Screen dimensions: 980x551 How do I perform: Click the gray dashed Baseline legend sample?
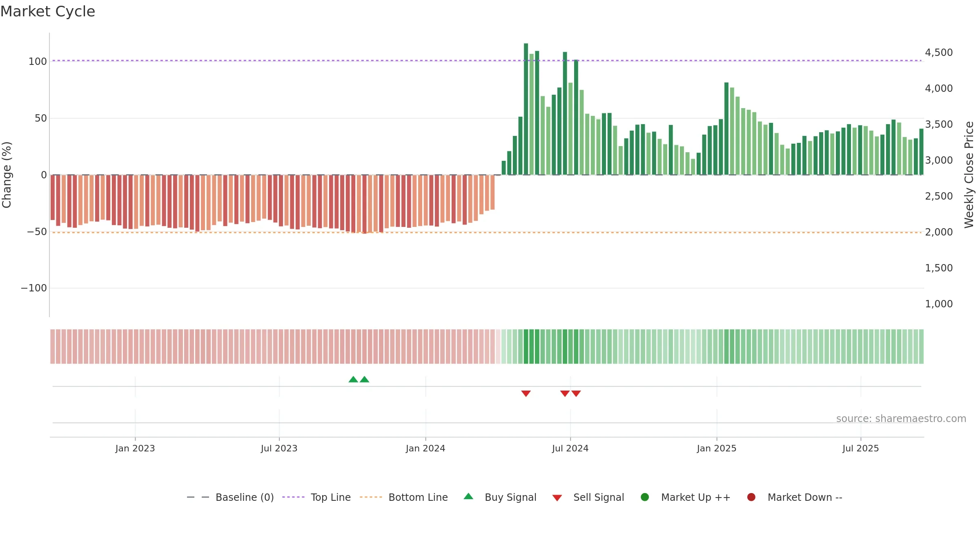pyautogui.click(x=198, y=497)
